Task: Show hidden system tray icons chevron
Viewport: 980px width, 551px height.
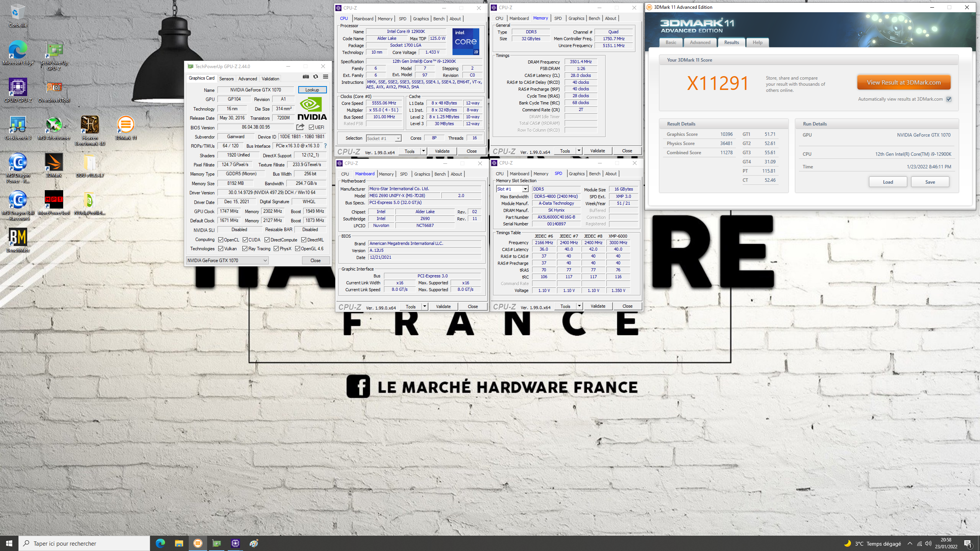Action: click(x=910, y=543)
